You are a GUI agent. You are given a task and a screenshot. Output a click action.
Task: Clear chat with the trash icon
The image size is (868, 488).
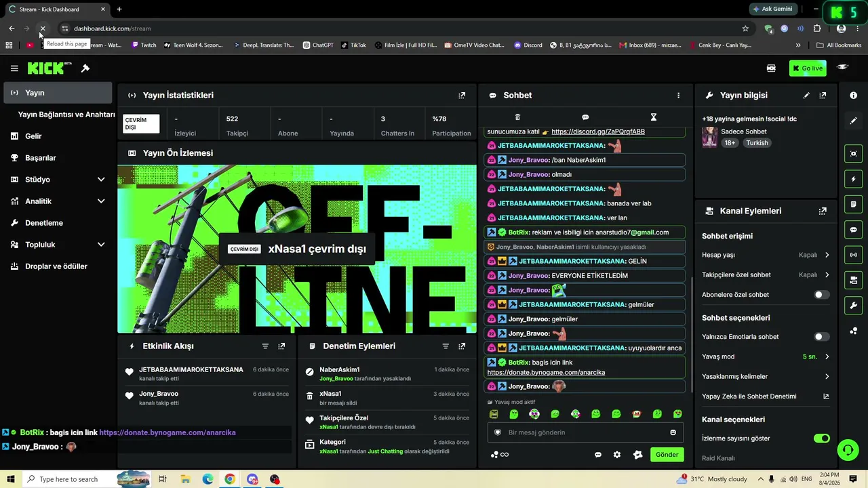(x=517, y=117)
